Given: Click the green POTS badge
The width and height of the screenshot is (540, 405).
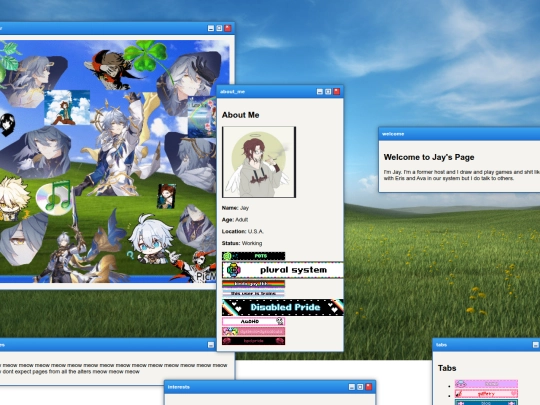Looking at the screenshot, I should click(x=253, y=256).
